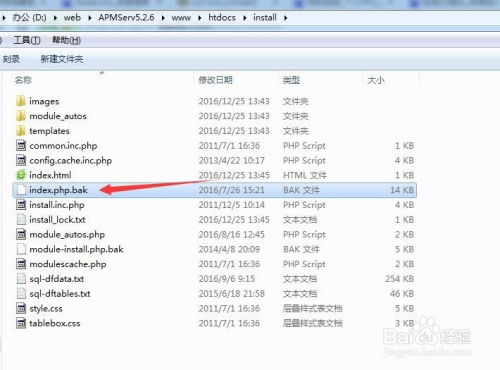Click the 254 KB size cell
This screenshot has width=500, height=370.
(399, 279)
